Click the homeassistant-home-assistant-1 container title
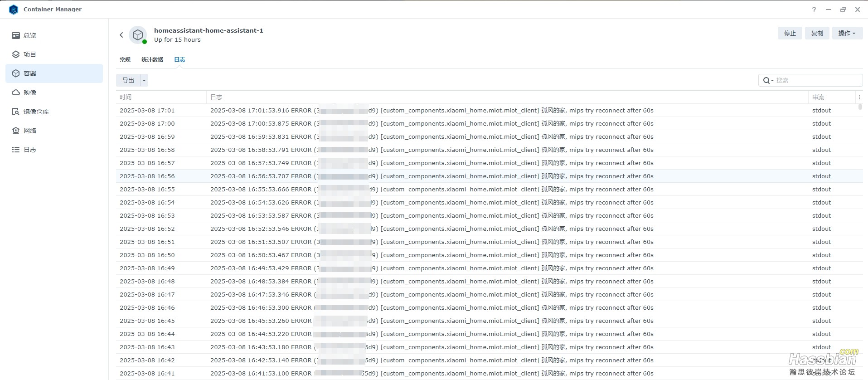Image resolution: width=868 pixels, height=380 pixels. tap(209, 30)
